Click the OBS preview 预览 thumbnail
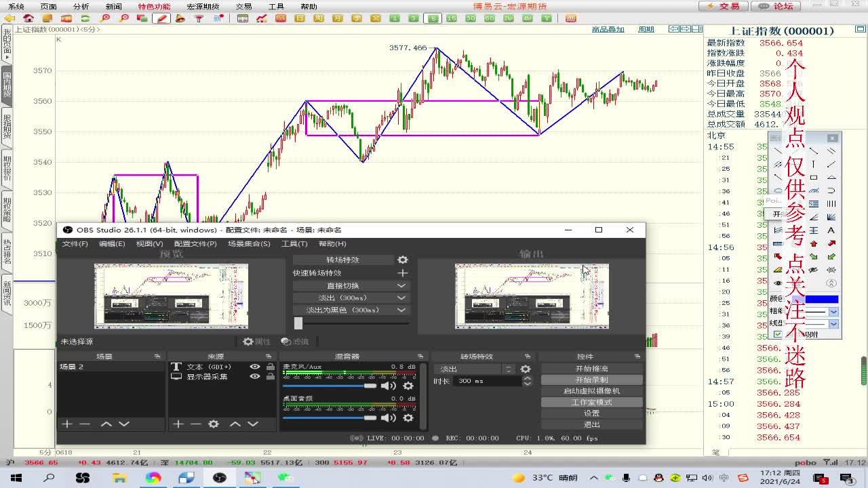Viewport: 868px width, 488px height. click(171, 296)
